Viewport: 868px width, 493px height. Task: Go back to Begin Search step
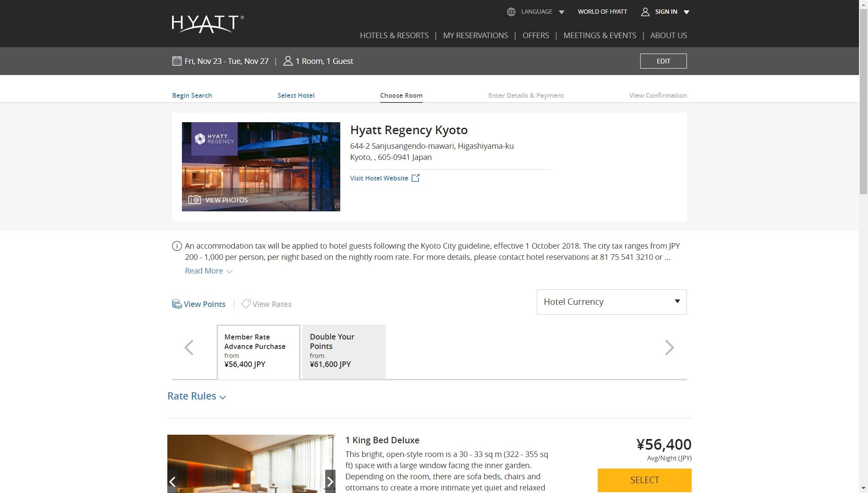coord(192,96)
